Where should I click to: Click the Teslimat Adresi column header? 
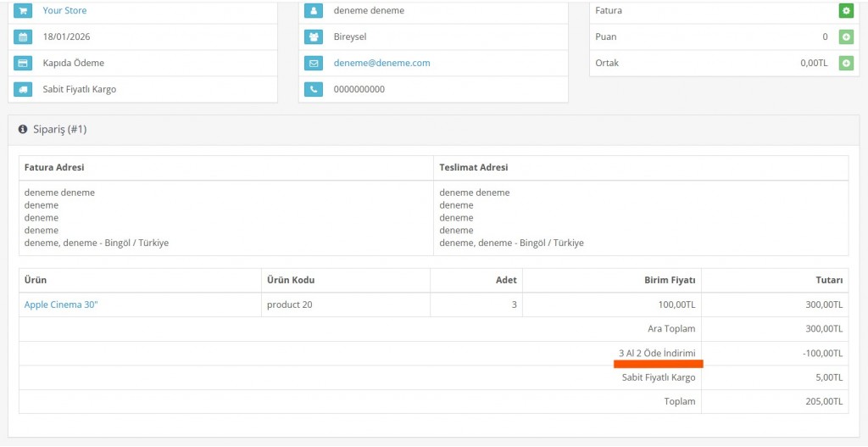tap(473, 168)
